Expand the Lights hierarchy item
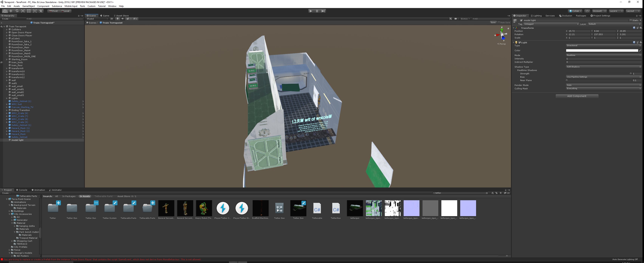 (x=7, y=98)
